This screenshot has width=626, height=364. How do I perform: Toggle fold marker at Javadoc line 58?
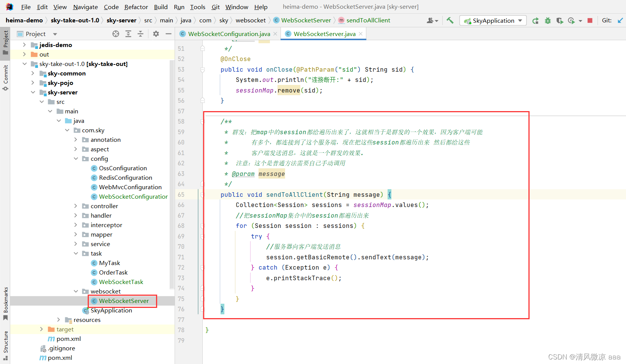(202, 122)
